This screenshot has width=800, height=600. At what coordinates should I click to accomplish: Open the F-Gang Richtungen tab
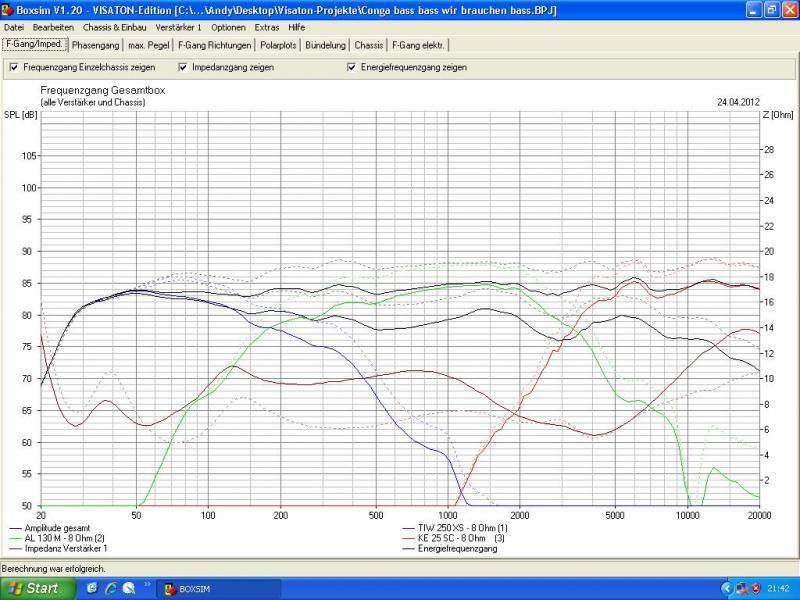tap(214, 45)
